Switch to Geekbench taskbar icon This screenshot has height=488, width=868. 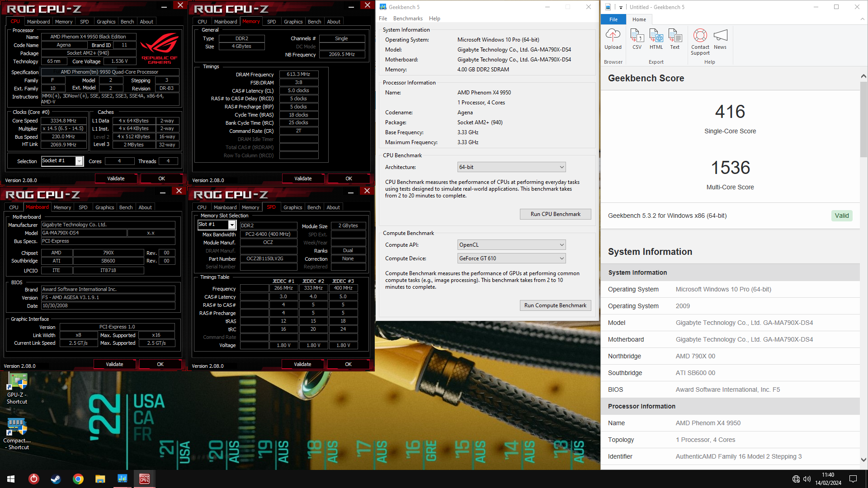[x=122, y=479]
